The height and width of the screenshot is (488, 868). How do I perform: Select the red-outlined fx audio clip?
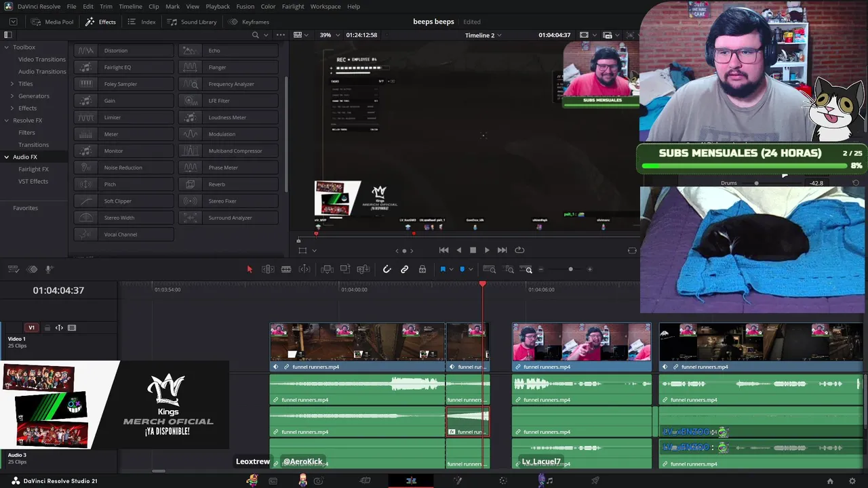click(x=467, y=422)
